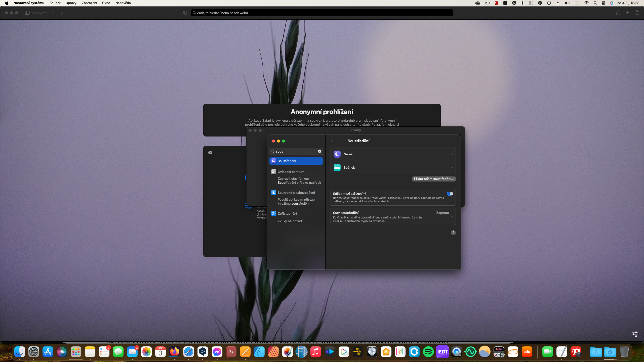Open the Nápověda menu
The image size is (644, 362).
coord(123,3)
